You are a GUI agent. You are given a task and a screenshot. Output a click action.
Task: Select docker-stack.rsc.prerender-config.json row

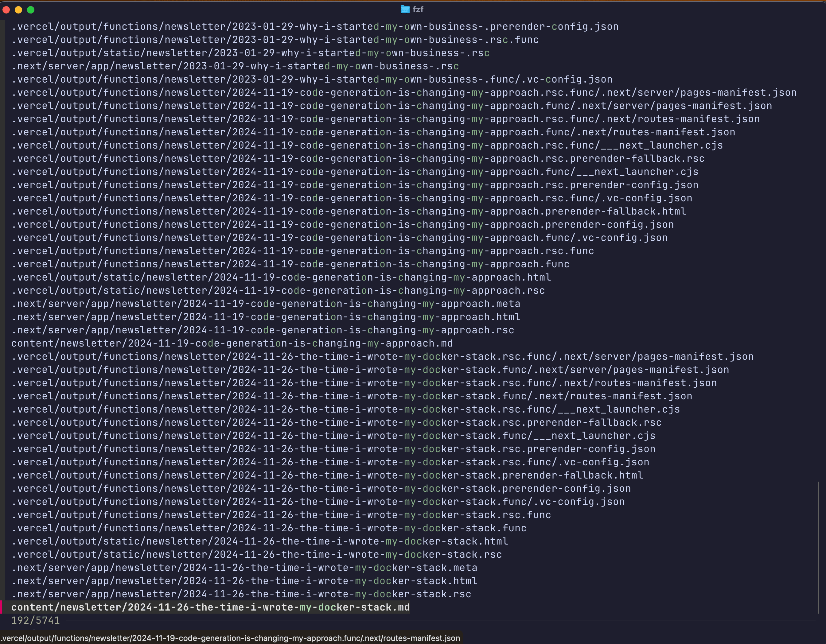pos(333,449)
